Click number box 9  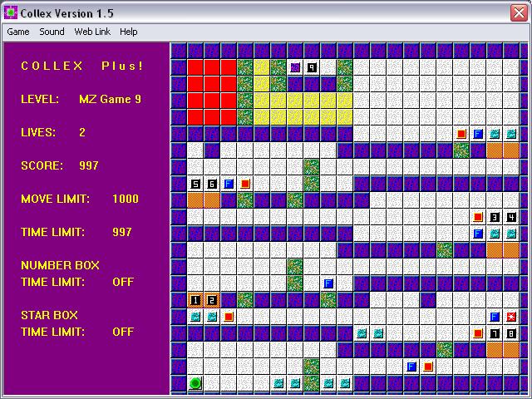coord(312,67)
